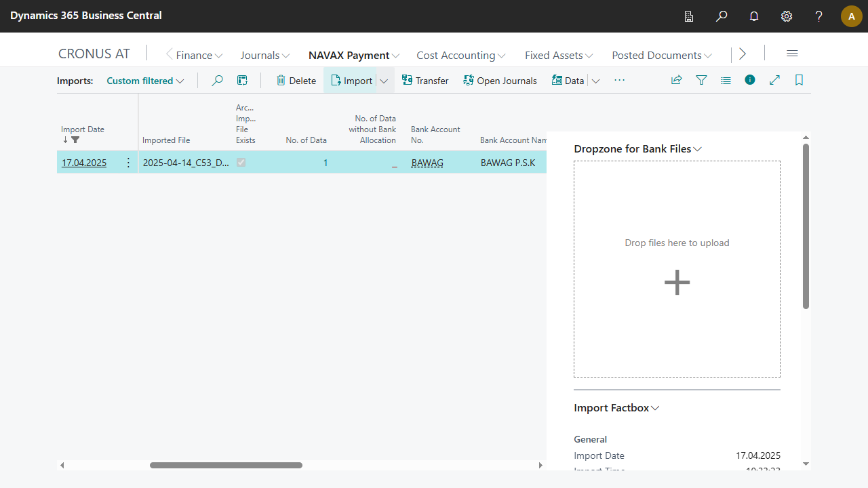The width and height of the screenshot is (868, 488).
Task: Click the file upload dropzone plus area
Action: (x=677, y=282)
